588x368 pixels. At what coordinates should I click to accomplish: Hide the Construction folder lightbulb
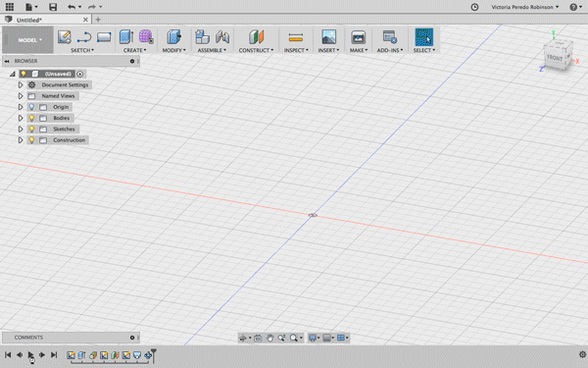pyautogui.click(x=32, y=140)
